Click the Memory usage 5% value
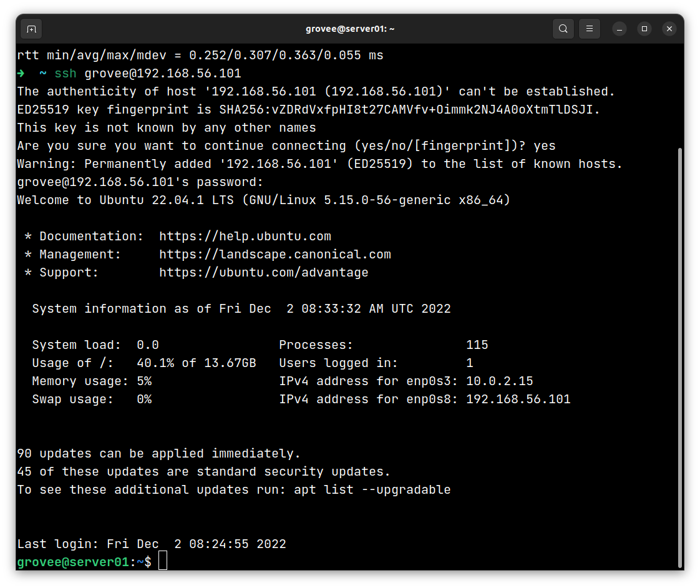Image resolution: width=700 pixels, height=588 pixels. [144, 381]
